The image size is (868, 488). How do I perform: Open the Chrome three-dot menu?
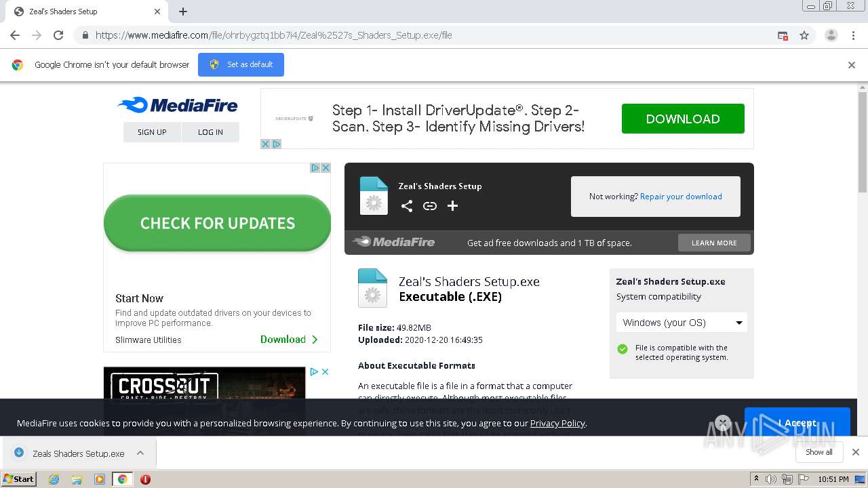(x=853, y=35)
